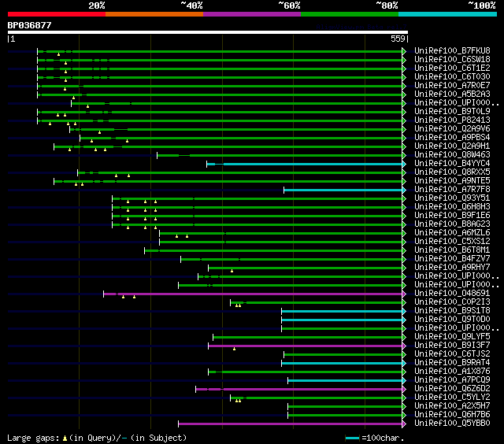Select the UniRef100_Q9T0D0 label

click(x=452, y=320)
